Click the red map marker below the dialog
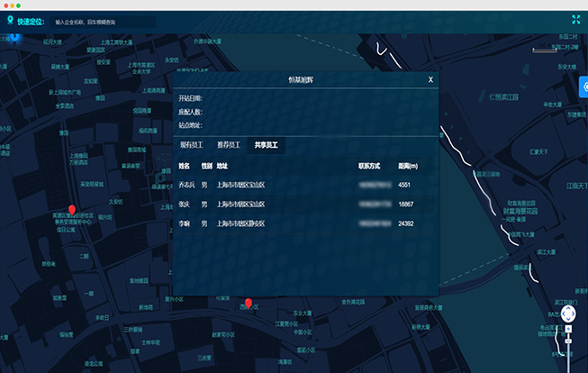This screenshot has width=588, height=373. (x=249, y=303)
